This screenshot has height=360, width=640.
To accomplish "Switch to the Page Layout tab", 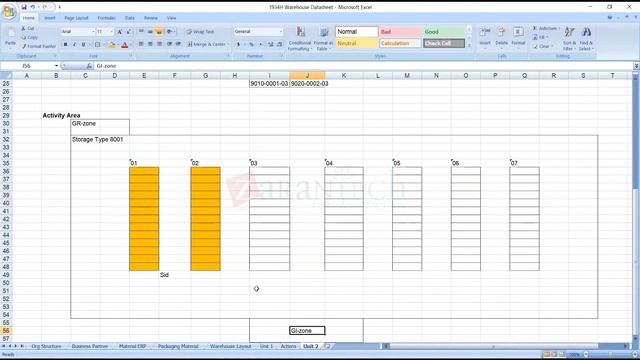I will pos(76,18).
